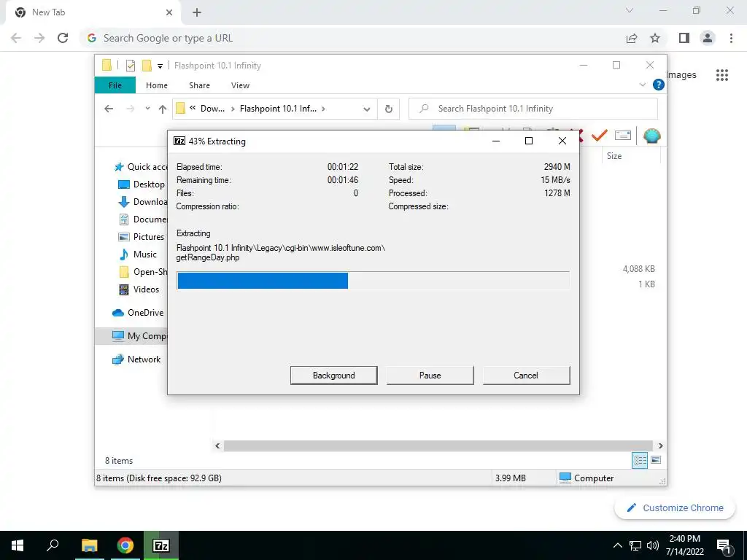This screenshot has width=747, height=560.
Task: Click the scroll left arrow in Explorer
Action: click(x=217, y=446)
